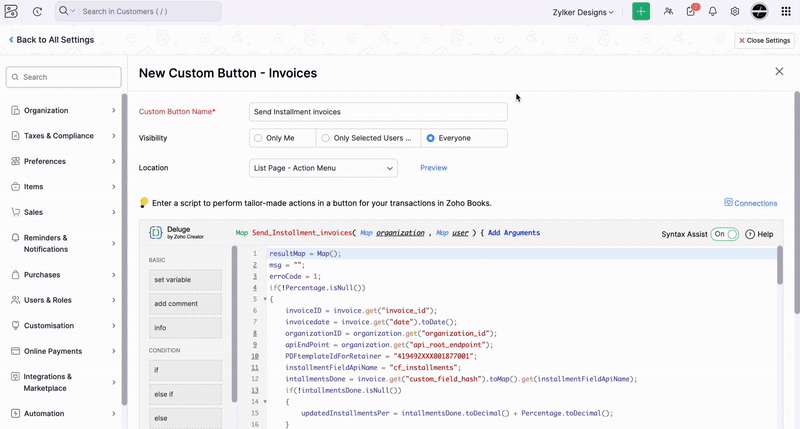Screen dimensions: 800x429
Task: Click the Taxes & Compliance sidebar icon
Action: coord(15,136)
